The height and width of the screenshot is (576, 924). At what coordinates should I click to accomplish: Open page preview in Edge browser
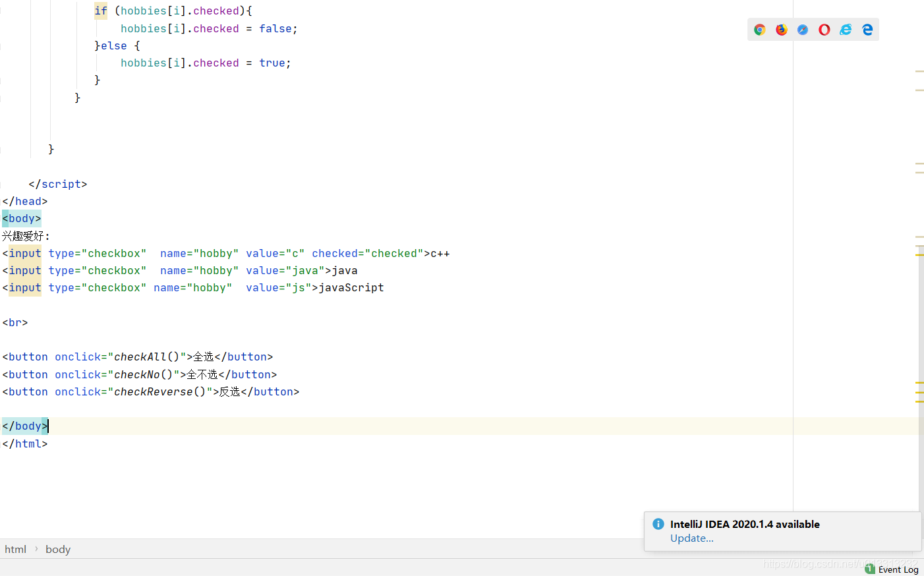(867, 30)
